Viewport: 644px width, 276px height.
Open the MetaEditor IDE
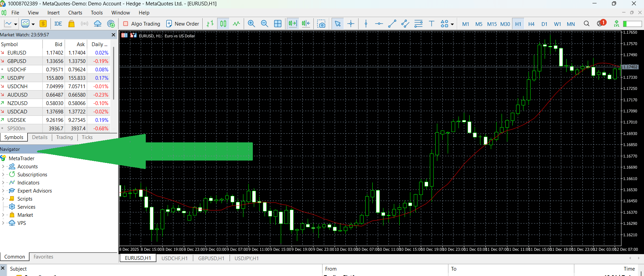[58, 24]
